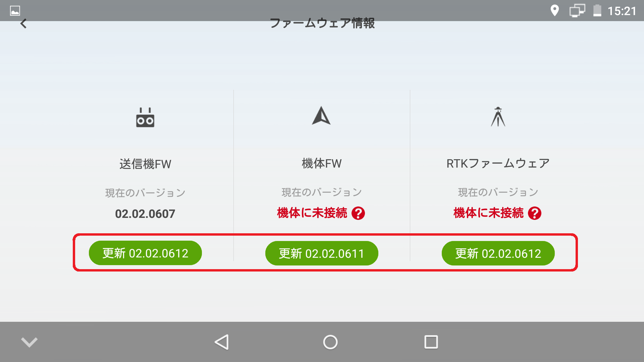Collapse navigation bar with down chevron
Screen dimensions: 644x362
29,342
